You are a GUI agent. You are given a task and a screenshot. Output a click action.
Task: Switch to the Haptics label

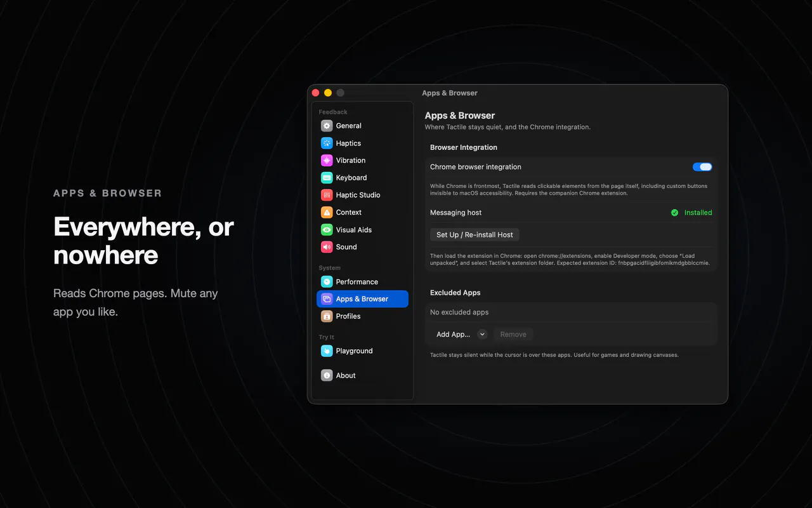point(348,144)
